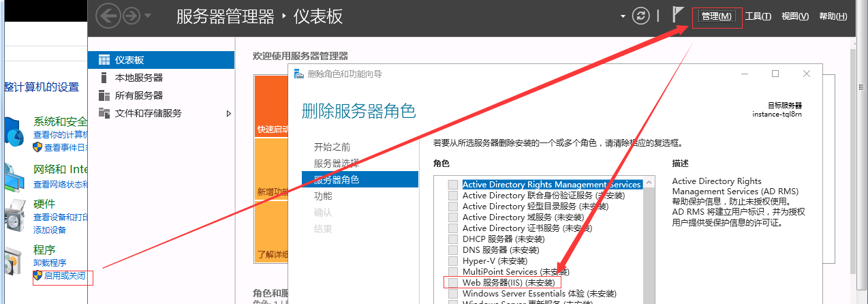Viewport: 868px width, 304px height.
Task: Open the dropdown arrow left of refresh icon
Action: (623, 16)
